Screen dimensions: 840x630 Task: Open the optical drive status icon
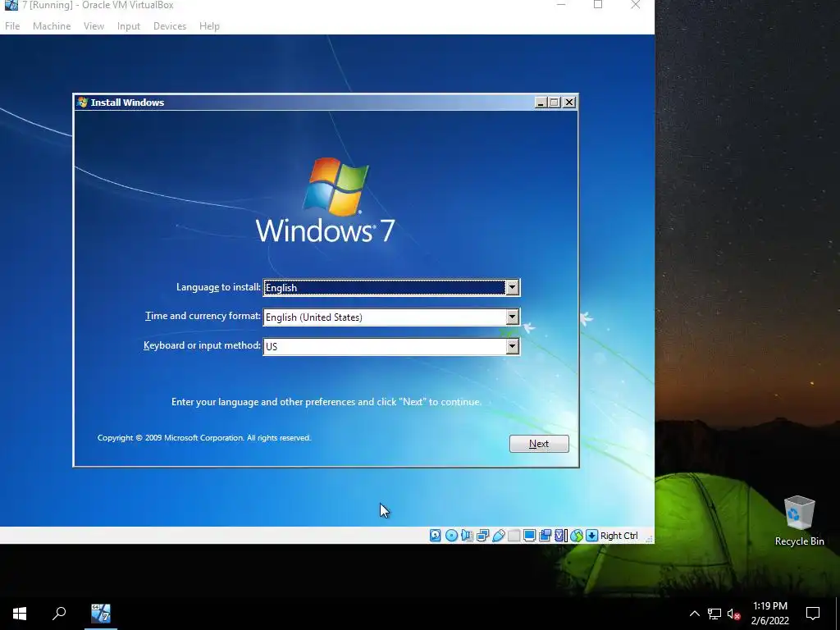(x=451, y=535)
